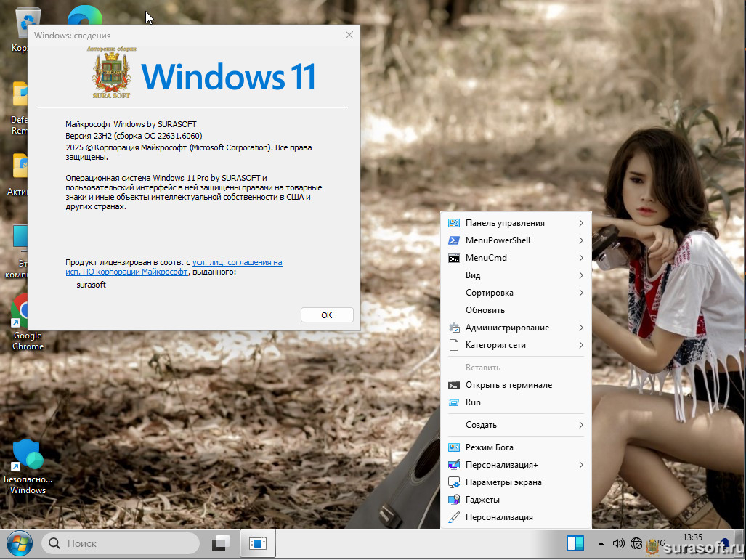Click the Windows Start orb button

click(x=19, y=543)
